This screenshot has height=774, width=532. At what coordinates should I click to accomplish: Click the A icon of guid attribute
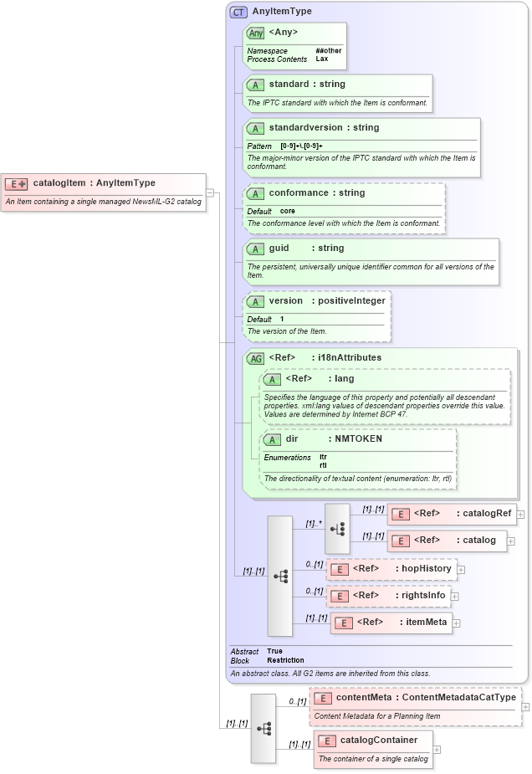[256, 249]
